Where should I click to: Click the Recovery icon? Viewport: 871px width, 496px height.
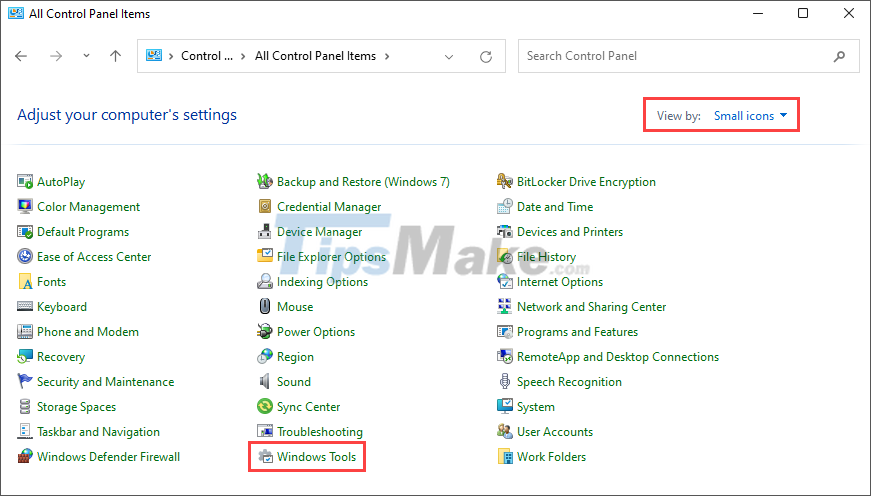[x=25, y=357]
